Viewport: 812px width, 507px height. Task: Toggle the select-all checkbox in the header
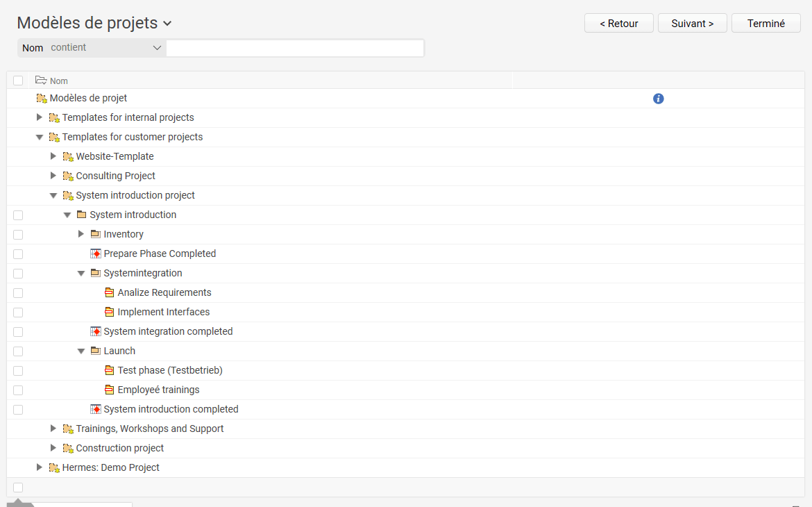pyautogui.click(x=18, y=81)
